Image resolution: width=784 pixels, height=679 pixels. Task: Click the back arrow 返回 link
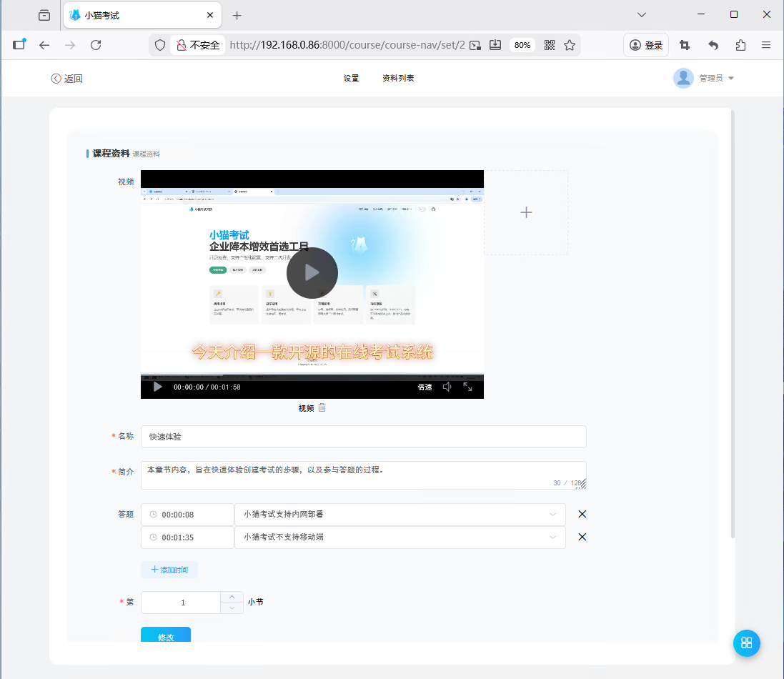[66, 79]
